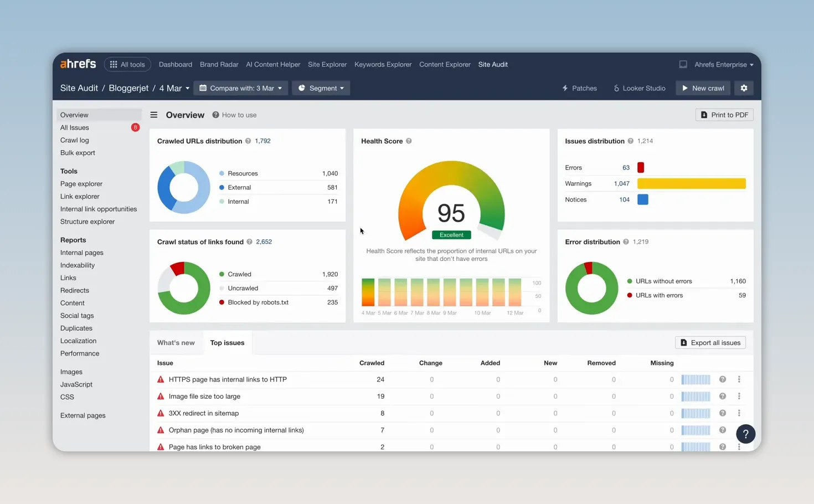
Task: Open Indexability report
Action: pos(78,265)
